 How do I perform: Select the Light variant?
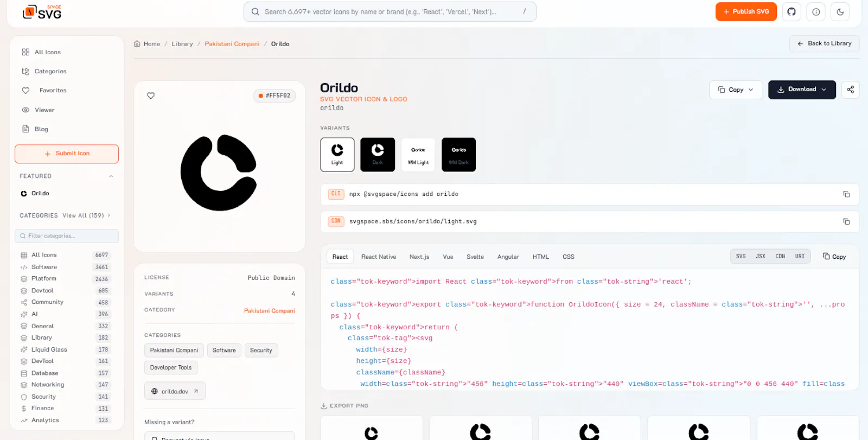[x=337, y=155]
